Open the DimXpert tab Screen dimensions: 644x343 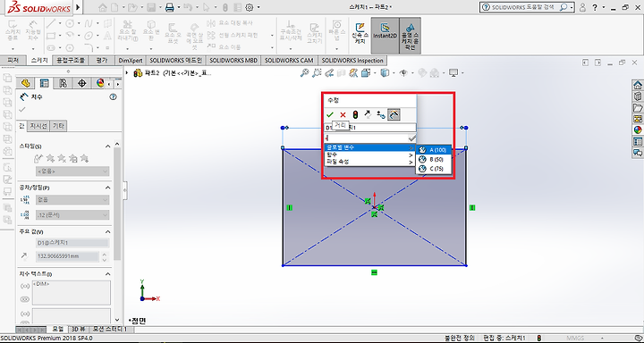pos(131,61)
